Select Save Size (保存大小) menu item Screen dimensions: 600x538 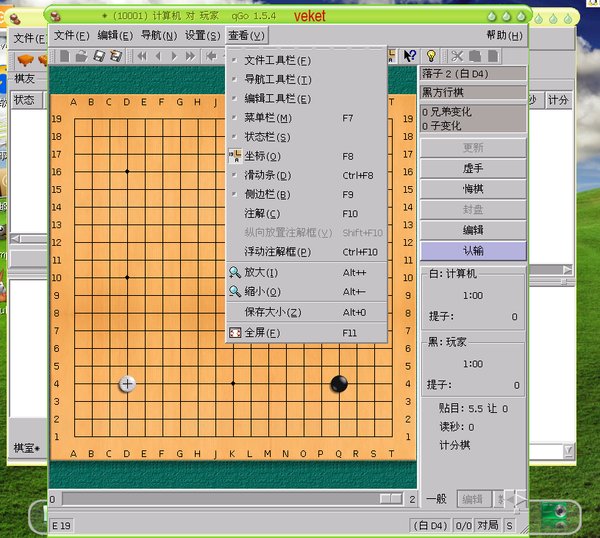click(272, 312)
